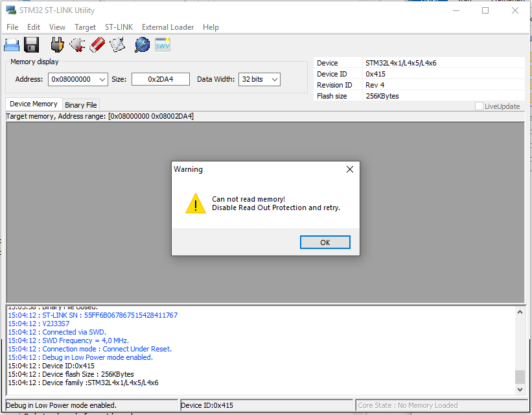Click log line 'Device family :STM32L4x1/L4x5/L4x6'
The width and height of the screenshot is (532, 415).
click(x=83, y=383)
